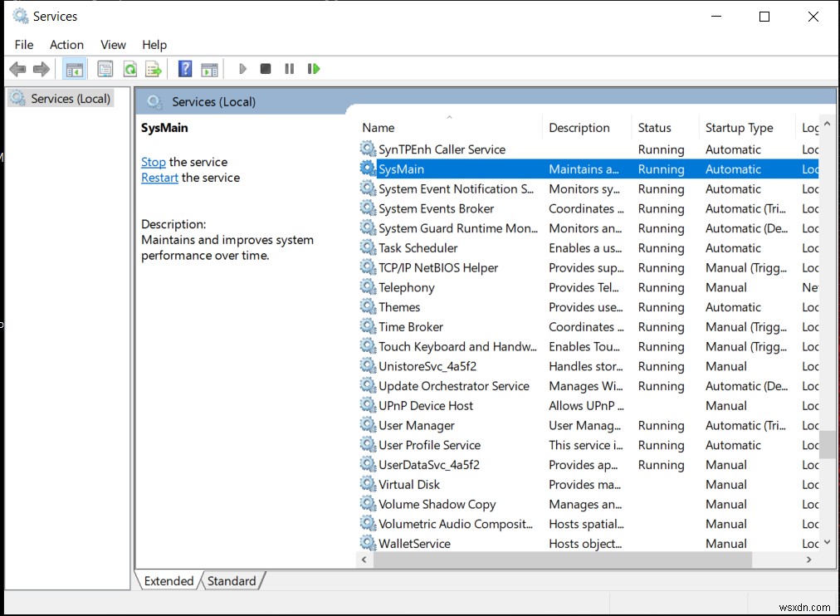Image resolution: width=840 pixels, height=616 pixels.
Task: Toggle the console tree pane visibility
Action: point(75,69)
